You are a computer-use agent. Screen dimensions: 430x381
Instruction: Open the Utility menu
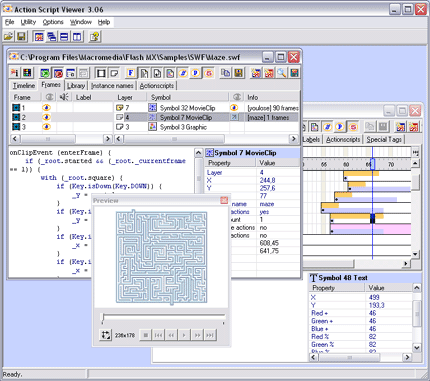point(28,22)
